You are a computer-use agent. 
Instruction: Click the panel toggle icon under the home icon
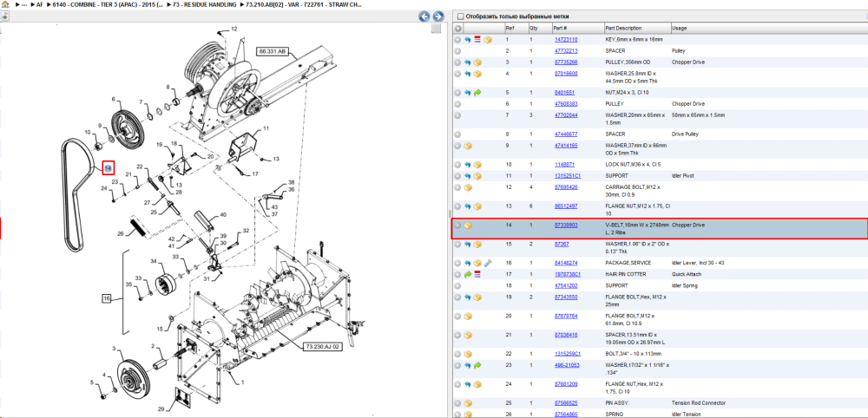4,16
